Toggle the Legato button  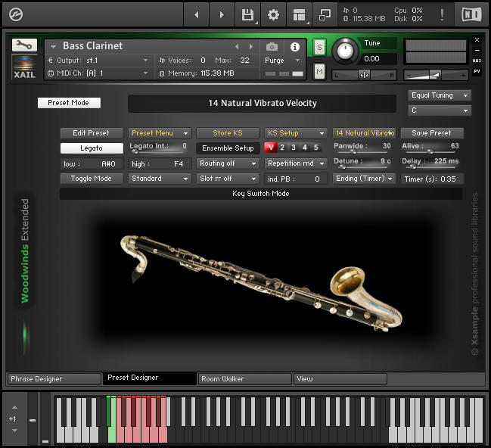[x=92, y=148]
